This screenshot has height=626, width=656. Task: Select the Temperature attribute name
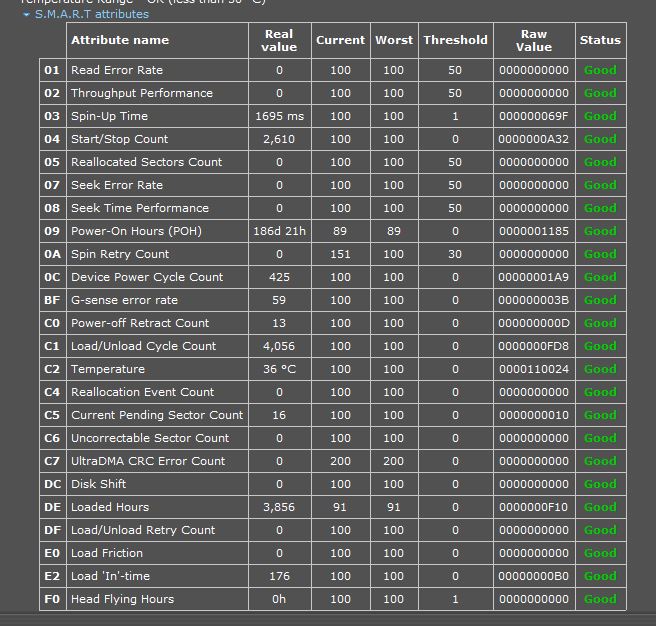coord(108,369)
